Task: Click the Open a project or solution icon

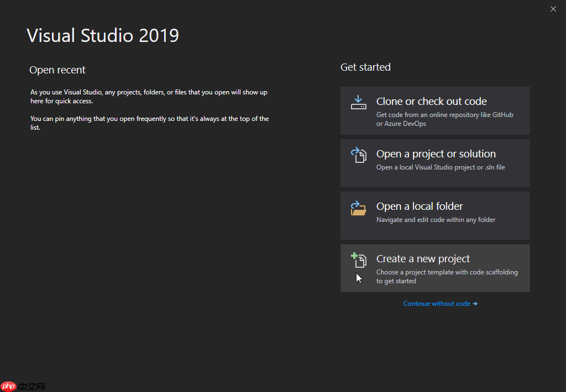Action: (x=358, y=155)
